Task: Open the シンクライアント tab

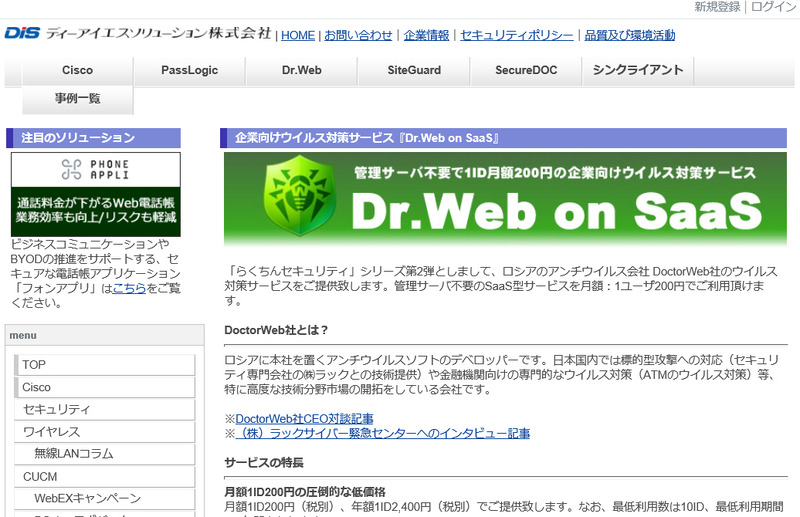Action: 637,70
